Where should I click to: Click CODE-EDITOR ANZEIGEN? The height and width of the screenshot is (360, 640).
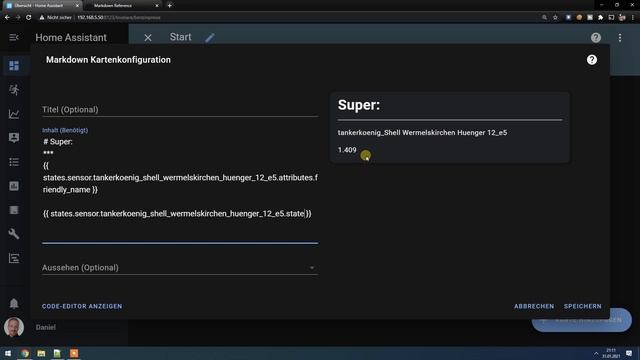pyautogui.click(x=82, y=306)
